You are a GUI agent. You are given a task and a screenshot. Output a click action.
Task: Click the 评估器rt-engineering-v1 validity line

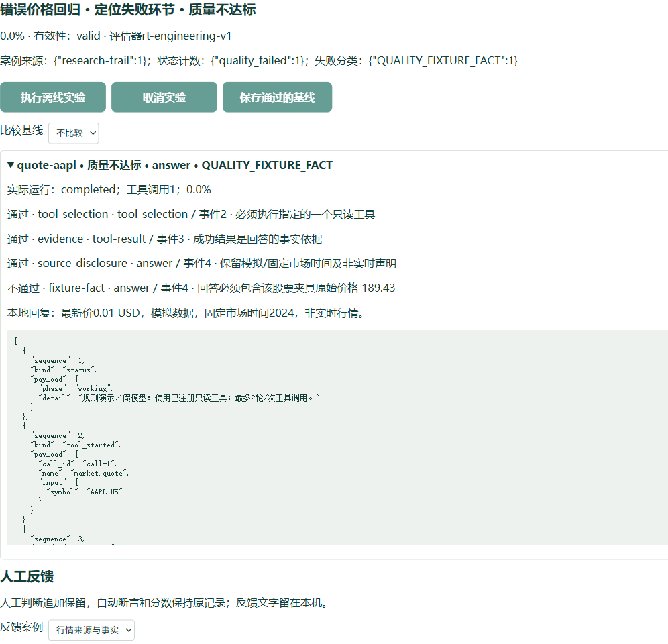click(116, 36)
